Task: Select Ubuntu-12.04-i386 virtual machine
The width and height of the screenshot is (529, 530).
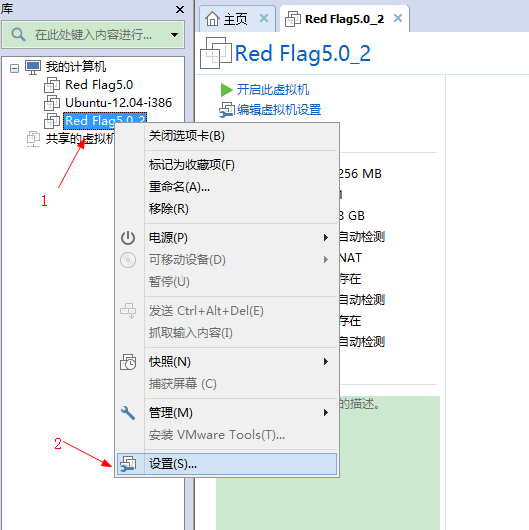Action: 118,102
